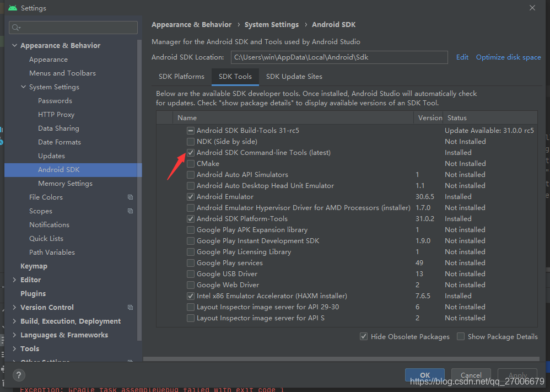The height and width of the screenshot is (392, 550).
Task: Check Android Emulator Hypervisor Driver for AMD
Action: click(191, 208)
